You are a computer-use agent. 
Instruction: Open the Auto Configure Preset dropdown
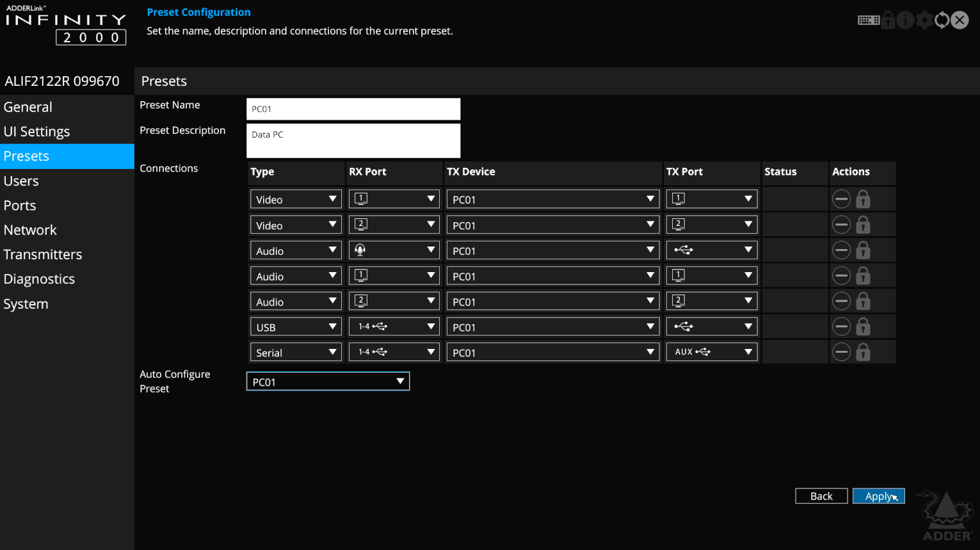328,382
